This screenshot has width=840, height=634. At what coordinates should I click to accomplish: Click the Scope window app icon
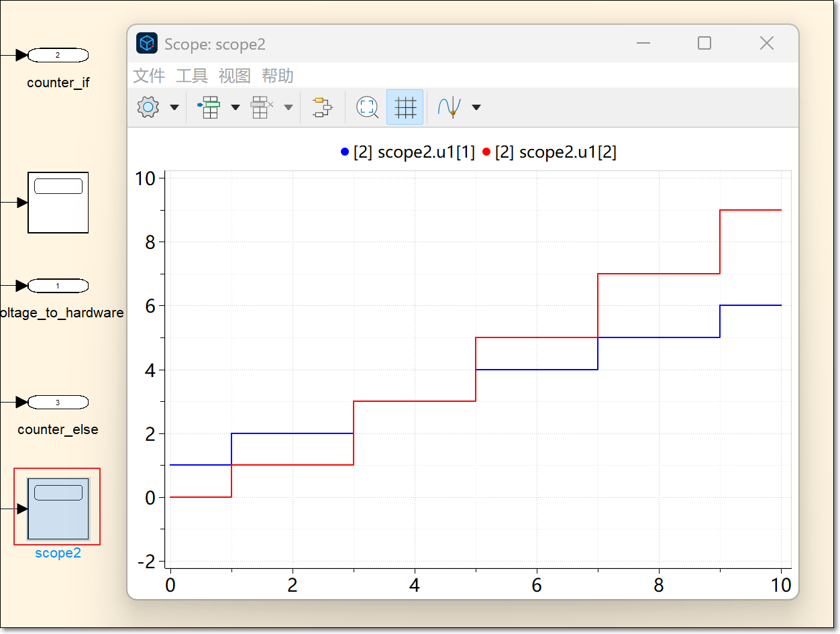pyautogui.click(x=147, y=44)
